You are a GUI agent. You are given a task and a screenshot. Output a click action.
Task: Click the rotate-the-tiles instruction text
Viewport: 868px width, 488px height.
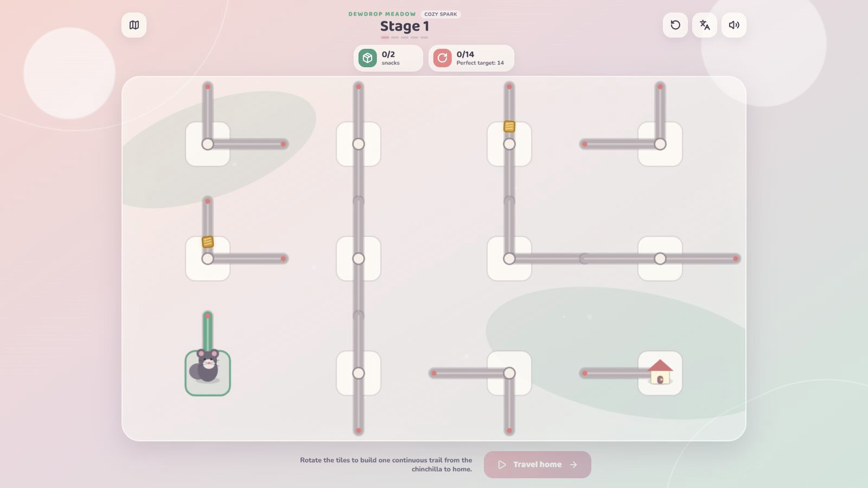386,465
